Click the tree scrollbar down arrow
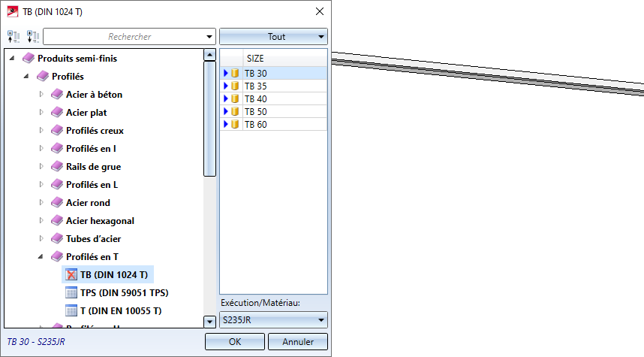 pos(209,322)
